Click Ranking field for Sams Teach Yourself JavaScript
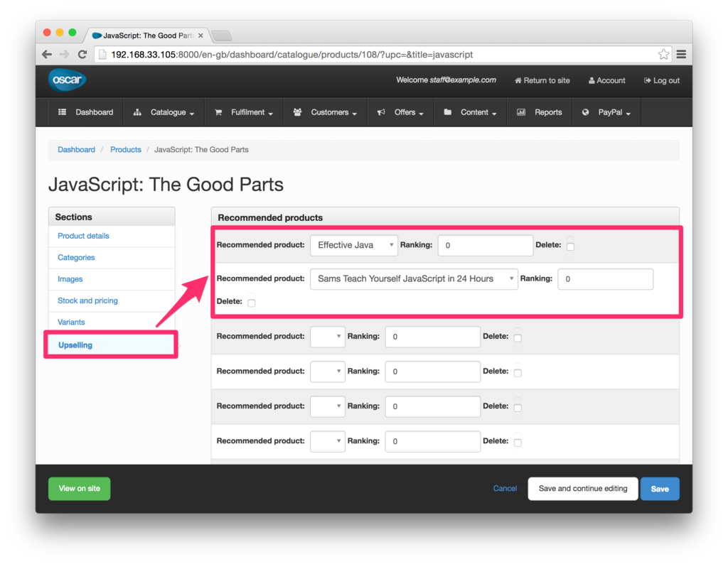Screen dimensions: 728x564 (606, 278)
